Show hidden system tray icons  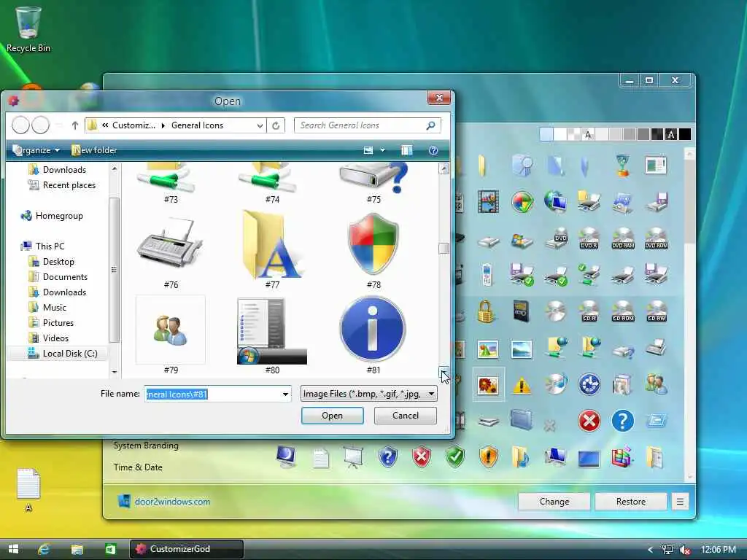click(650, 550)
